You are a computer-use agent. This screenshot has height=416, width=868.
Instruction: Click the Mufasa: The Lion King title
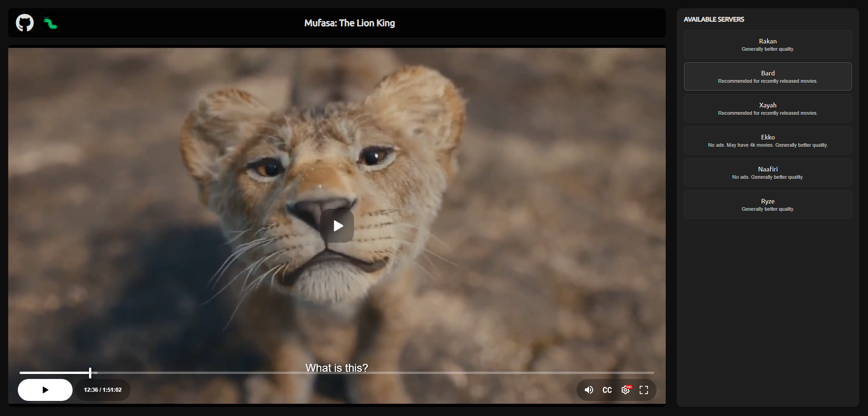coord(350,23)
